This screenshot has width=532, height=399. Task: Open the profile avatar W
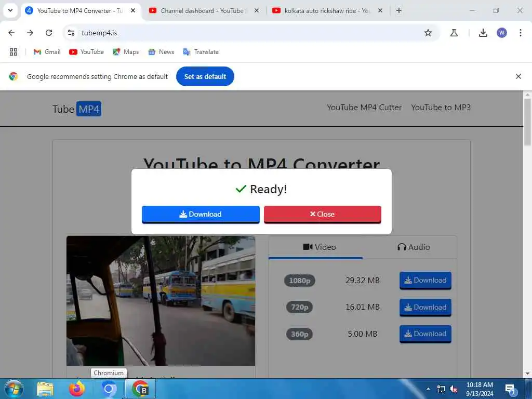502,33
